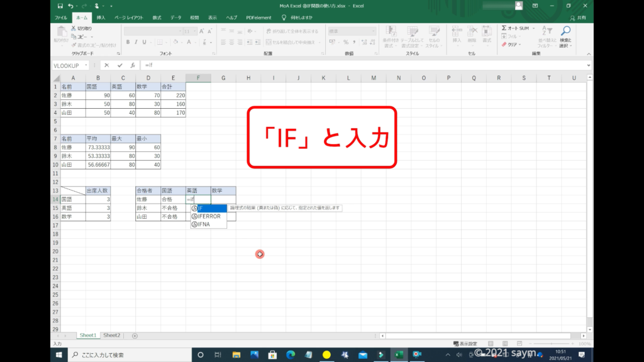Image resolution: width=644 pixels, height=362 pixels.
Task: Click the Clear (クリア) eraser icon
Action: tap(504, 45)
